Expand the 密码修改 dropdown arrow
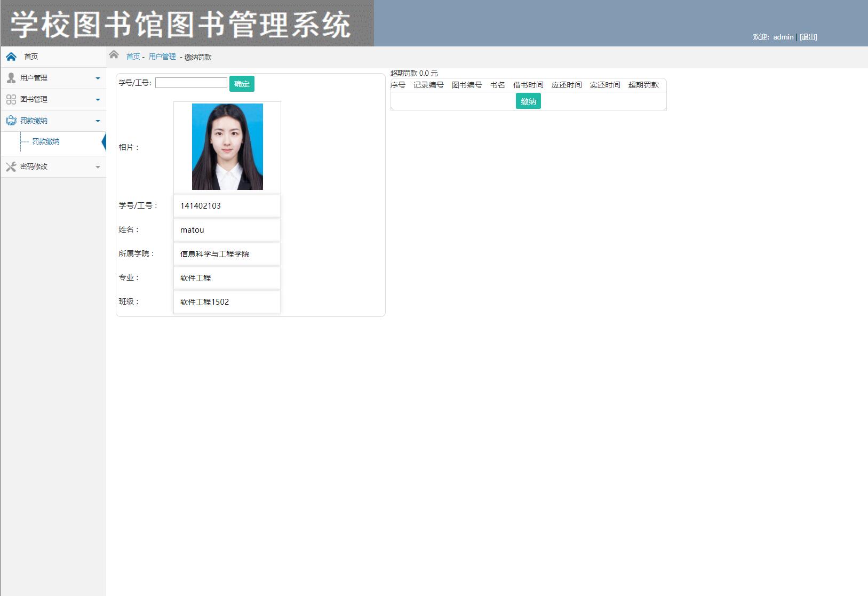Screen dimensions: 868x596 (x=98, y=167)
